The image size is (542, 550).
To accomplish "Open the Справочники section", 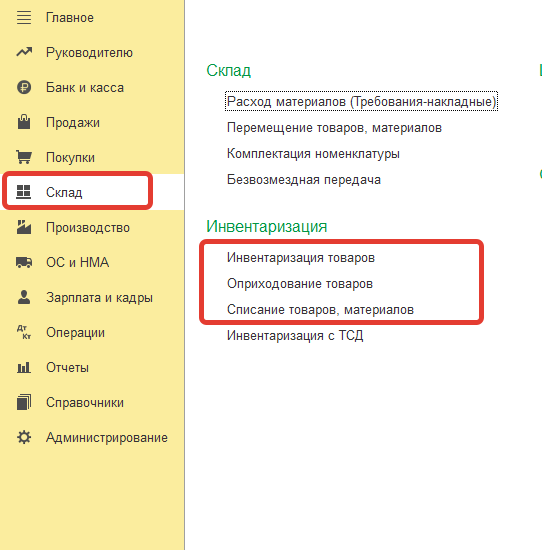I will (x=85, y=402).
